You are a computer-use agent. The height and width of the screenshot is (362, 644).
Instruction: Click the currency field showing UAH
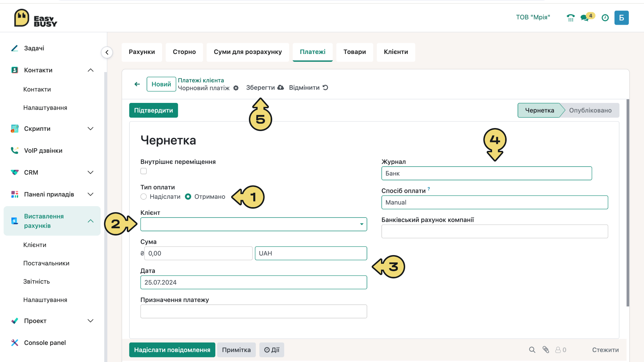point(311,253)
